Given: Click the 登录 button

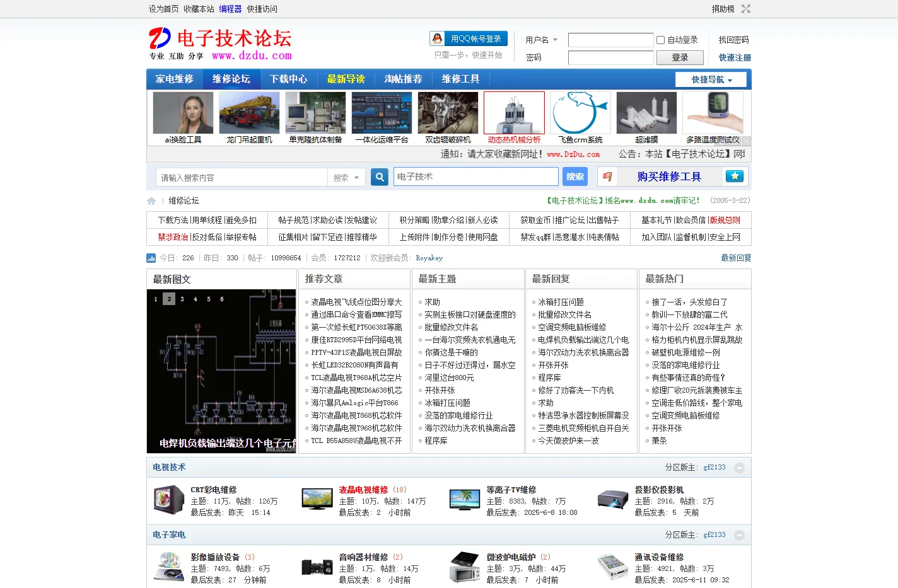Looking at the screenshot, I should point(680,57).
